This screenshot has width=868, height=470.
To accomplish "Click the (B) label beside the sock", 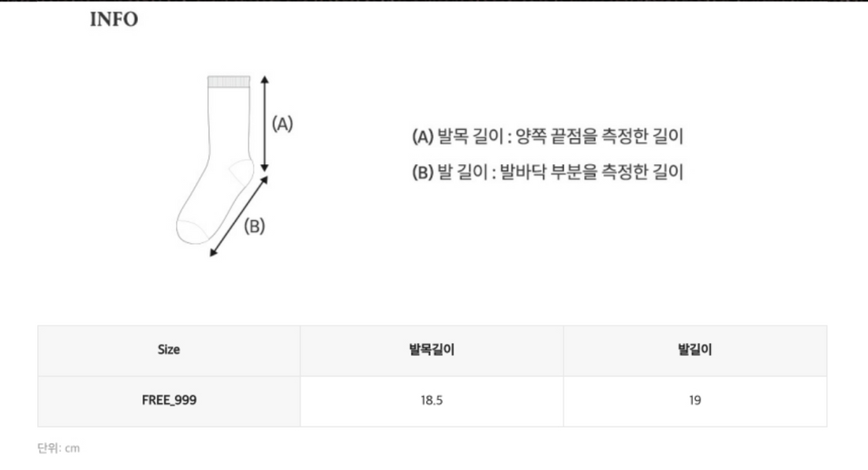I will [254, 226].
